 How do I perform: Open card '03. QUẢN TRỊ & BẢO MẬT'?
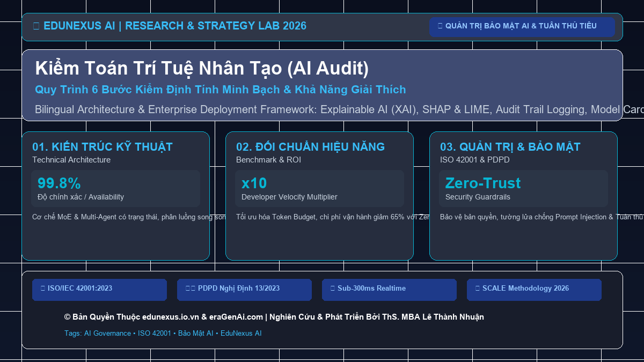(523, 196)
